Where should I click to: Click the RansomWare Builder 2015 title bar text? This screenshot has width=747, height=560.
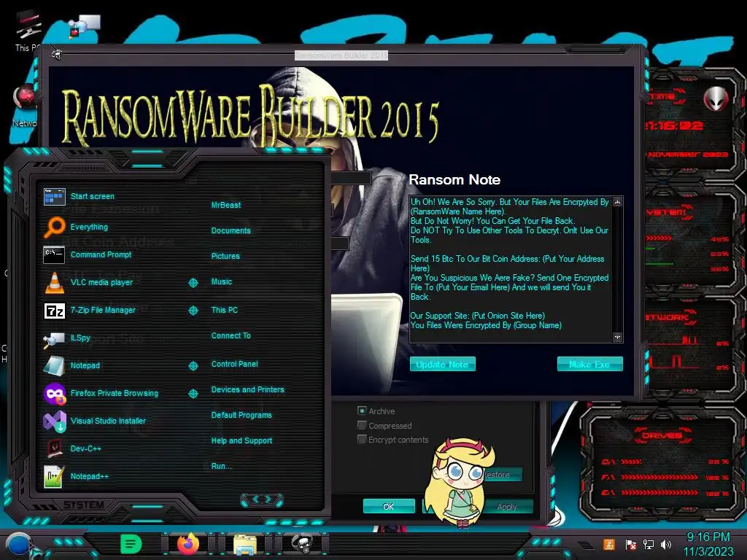coord(341,55)
